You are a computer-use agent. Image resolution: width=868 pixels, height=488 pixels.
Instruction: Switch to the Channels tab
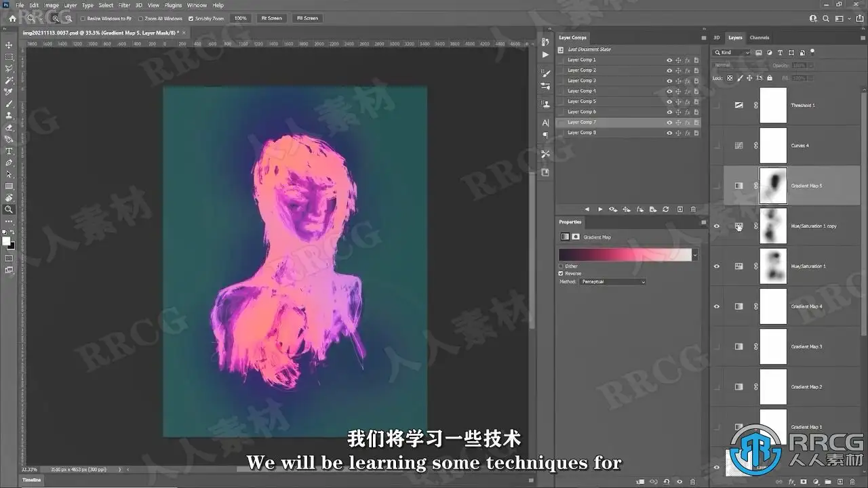pos(759,38)
